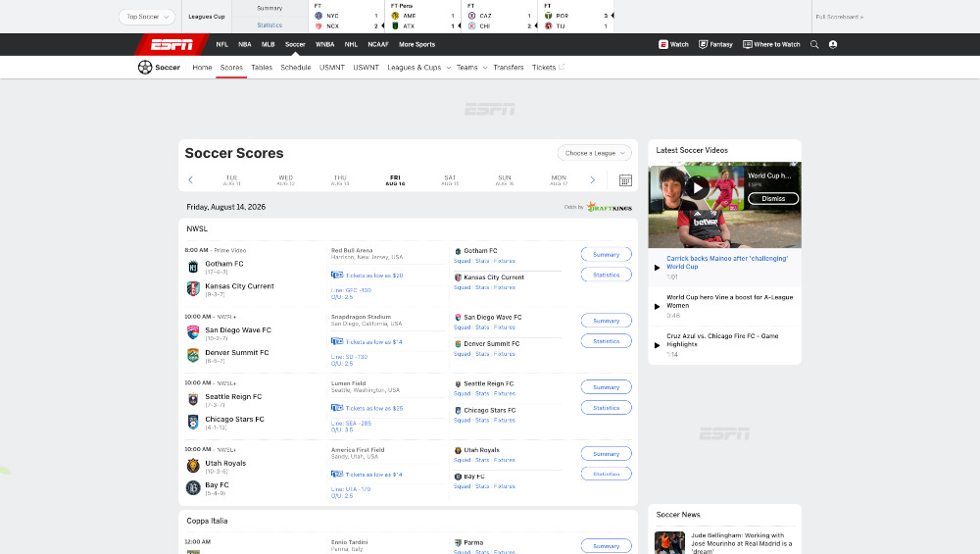Select WNBA in the top navigation
Screen dimensions: 980x554
point(324,44)
